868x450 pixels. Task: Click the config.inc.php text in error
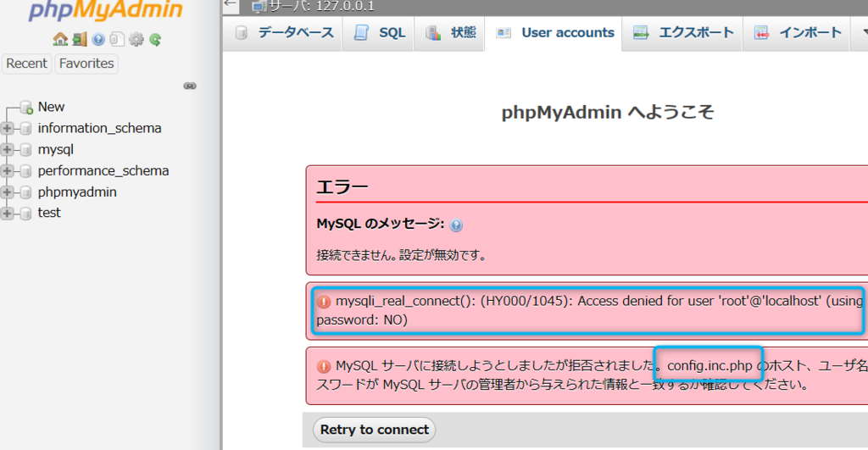(x=709, y=366)
